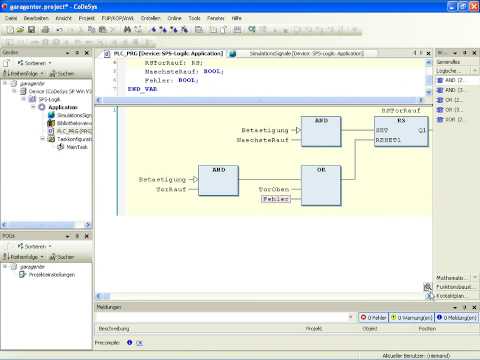Save the project with the floppy disk icon
The width and height of the screenshot is (480, 360).
(x=31, y=30)
